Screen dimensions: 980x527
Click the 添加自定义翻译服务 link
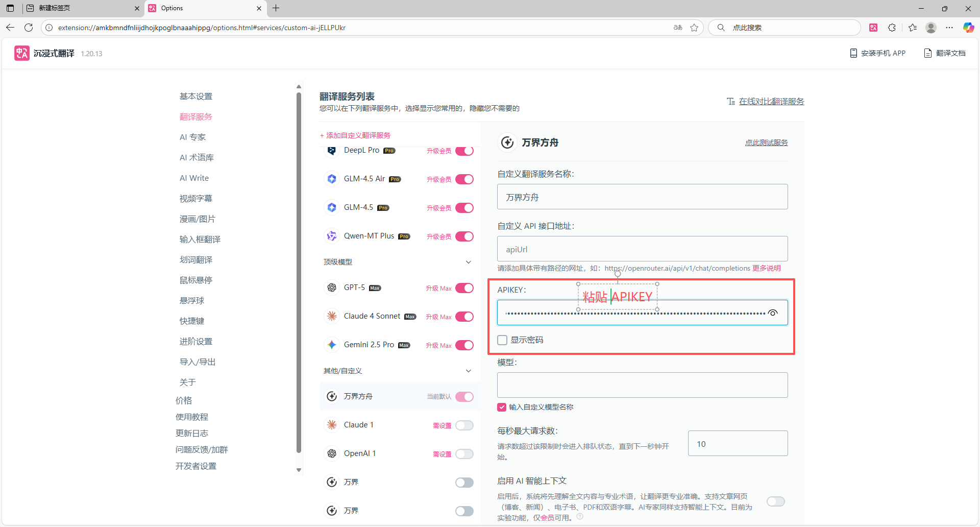point(355,135)
